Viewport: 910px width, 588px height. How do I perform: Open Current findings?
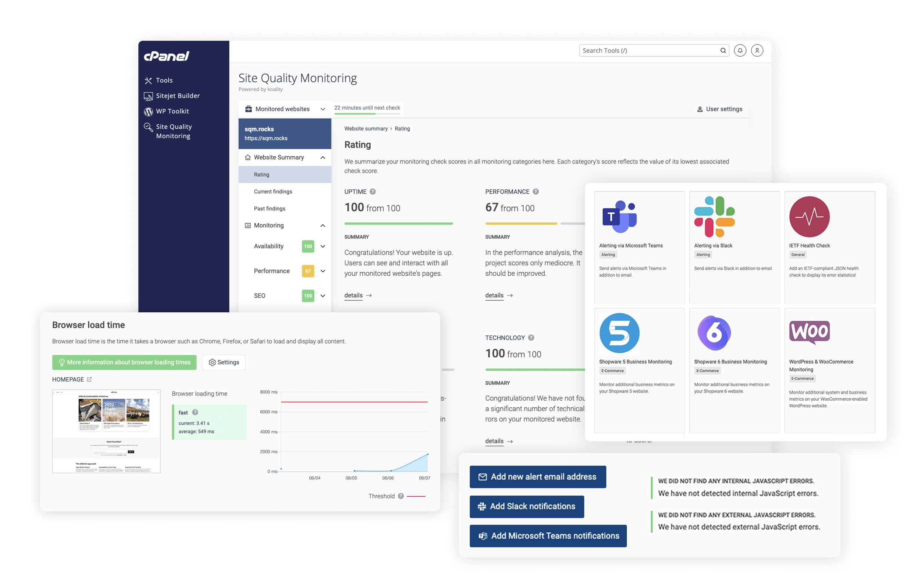[x=273, y=191]
